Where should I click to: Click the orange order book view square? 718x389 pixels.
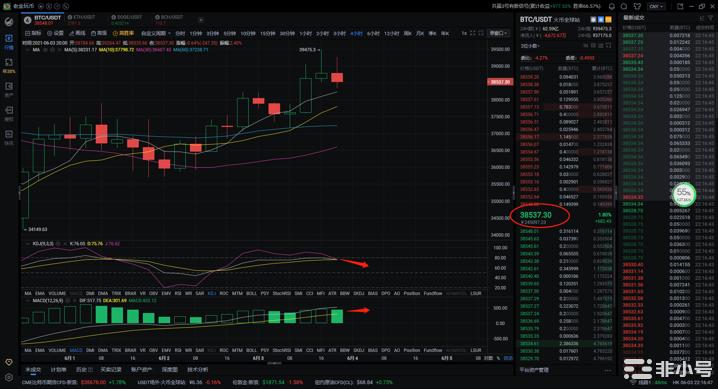[608, 19]
